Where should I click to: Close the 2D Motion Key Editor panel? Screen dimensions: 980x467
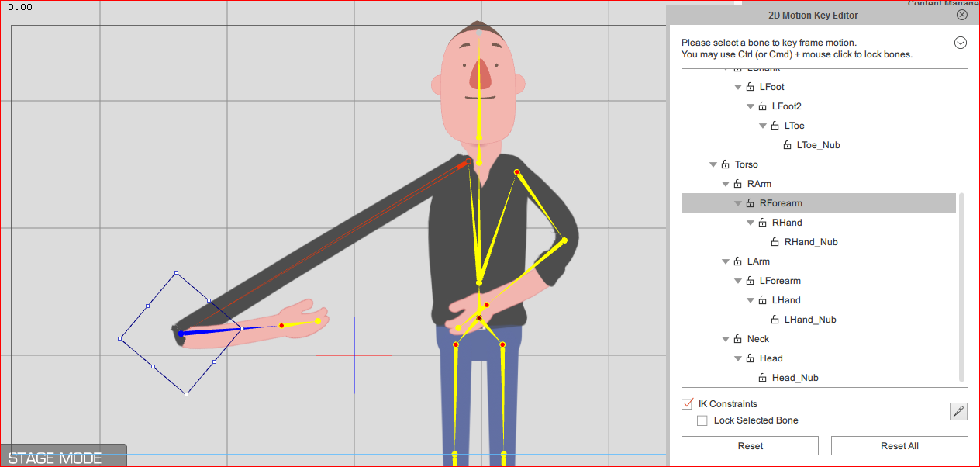(x=961, y=15)
